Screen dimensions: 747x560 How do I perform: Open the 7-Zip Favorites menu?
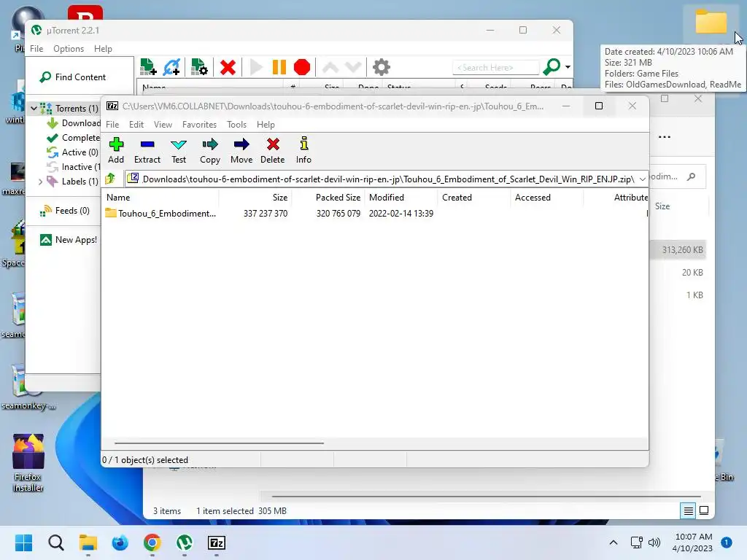[199, 124]
